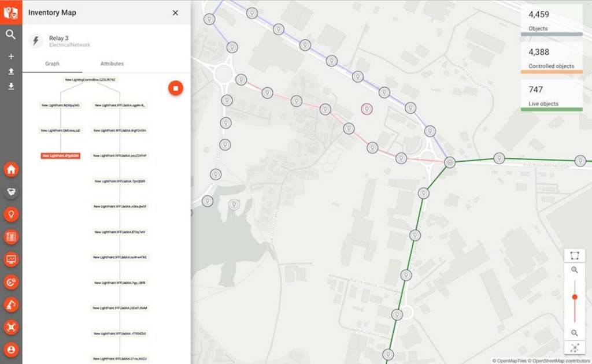Viewport: 592px width, 364px height.
Task: Click the zoom slider handle on the map
Action: [x=575, y=297]
